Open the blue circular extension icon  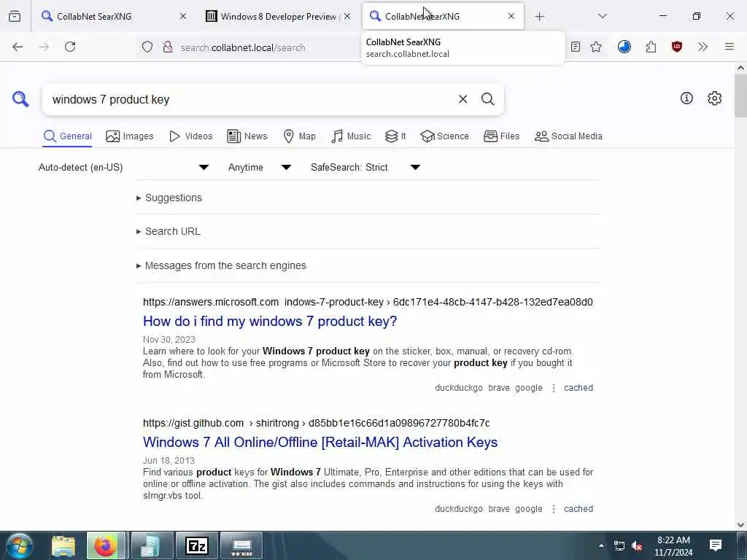[x=624, y=47]
